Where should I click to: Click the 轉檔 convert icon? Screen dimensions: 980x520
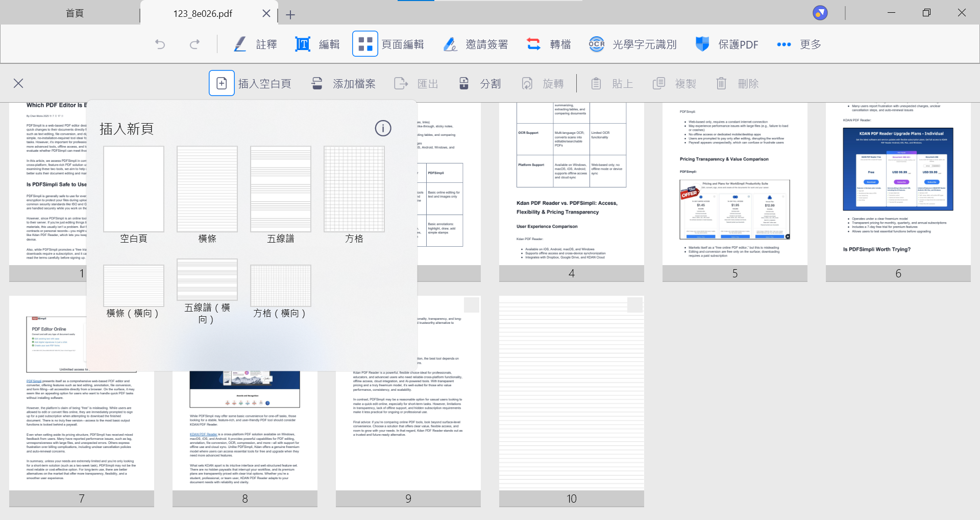click(534, 44)
